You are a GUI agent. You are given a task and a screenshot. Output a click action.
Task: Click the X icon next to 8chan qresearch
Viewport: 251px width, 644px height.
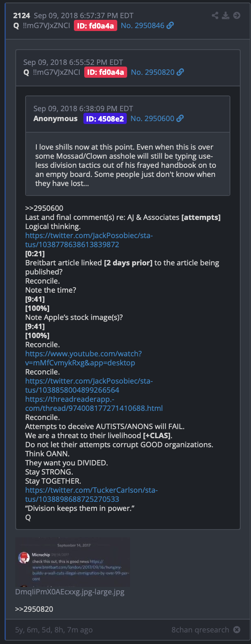click(237, 630)
